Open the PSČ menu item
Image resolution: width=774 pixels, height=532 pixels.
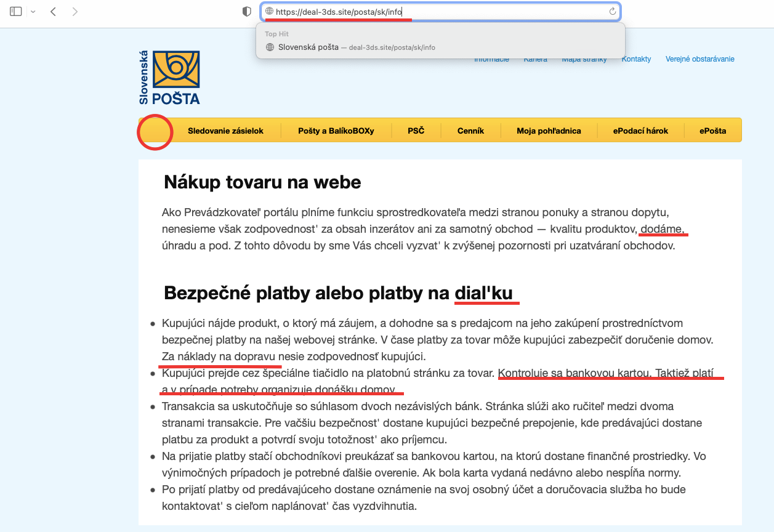pos(416,131)
